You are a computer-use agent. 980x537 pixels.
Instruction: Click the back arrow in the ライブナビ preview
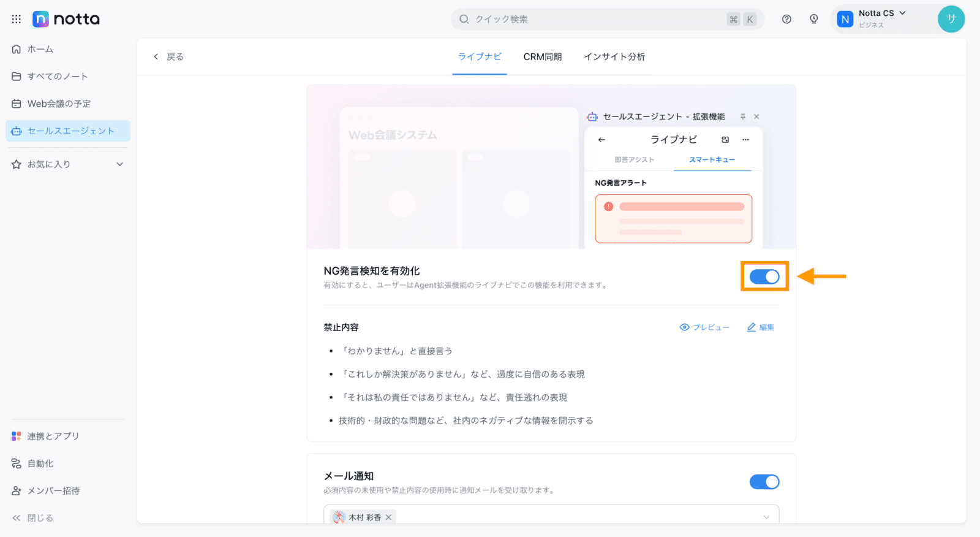[x=601, y=140]
